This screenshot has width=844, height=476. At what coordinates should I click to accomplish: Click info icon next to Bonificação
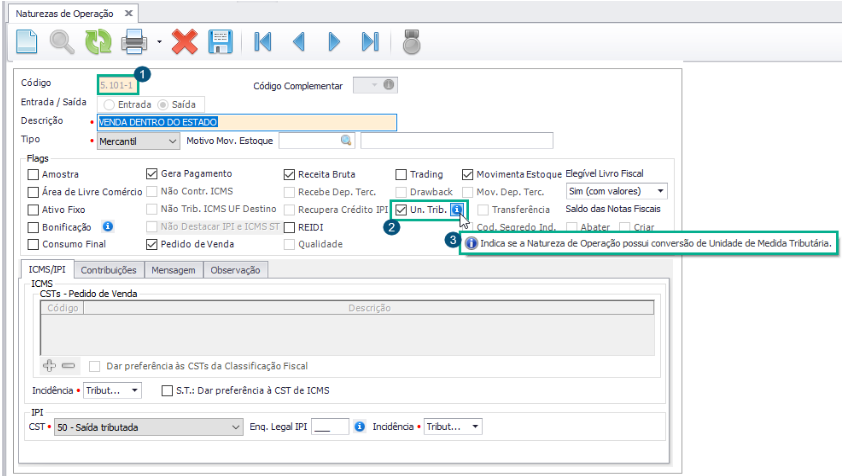pyautogui.click(x=108, y=227)
